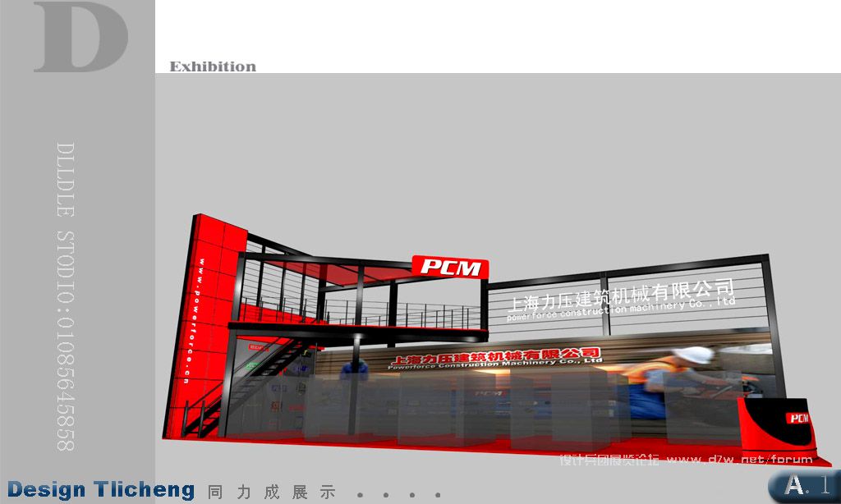Click the red PCM logo sign on booth roof
Viewport: 841px width, 504px height.
coord(451,267)
